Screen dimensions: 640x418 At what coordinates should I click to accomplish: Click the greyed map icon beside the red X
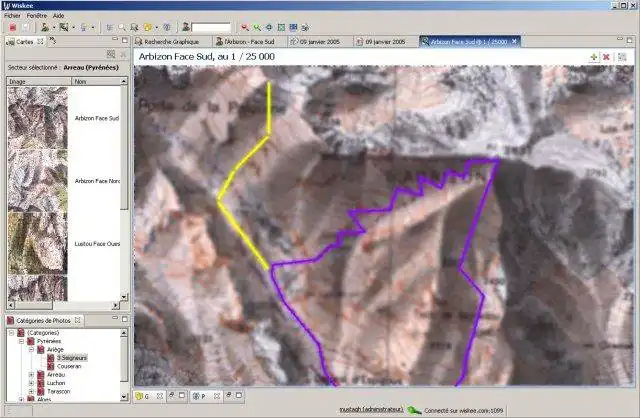622,57
